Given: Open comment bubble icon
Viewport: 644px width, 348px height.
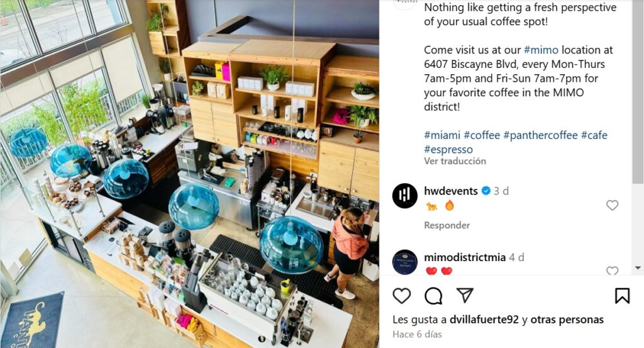Looking at the screenshot, I should coord(433,295).
